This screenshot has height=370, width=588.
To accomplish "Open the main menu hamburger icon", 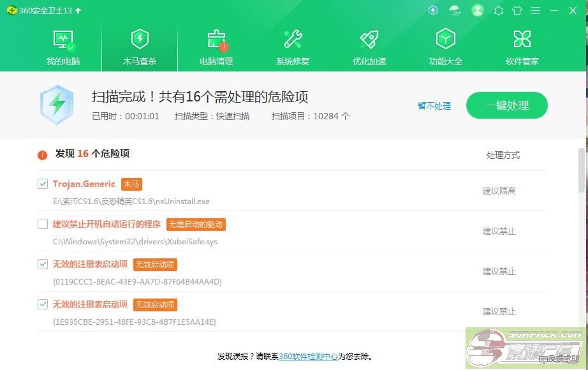I will (x=536, y=10).
